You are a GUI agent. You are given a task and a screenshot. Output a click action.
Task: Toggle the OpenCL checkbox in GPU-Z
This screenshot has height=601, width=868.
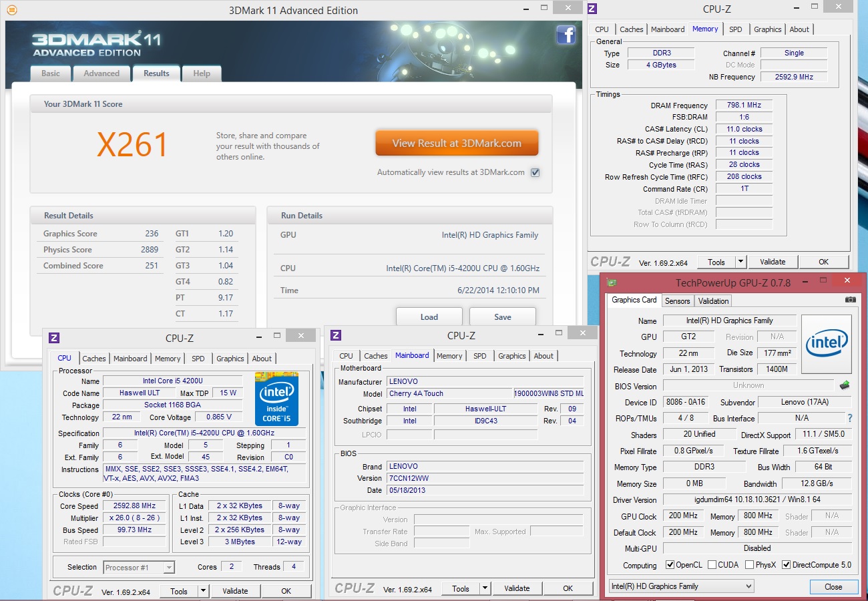[x=670, y=565]
